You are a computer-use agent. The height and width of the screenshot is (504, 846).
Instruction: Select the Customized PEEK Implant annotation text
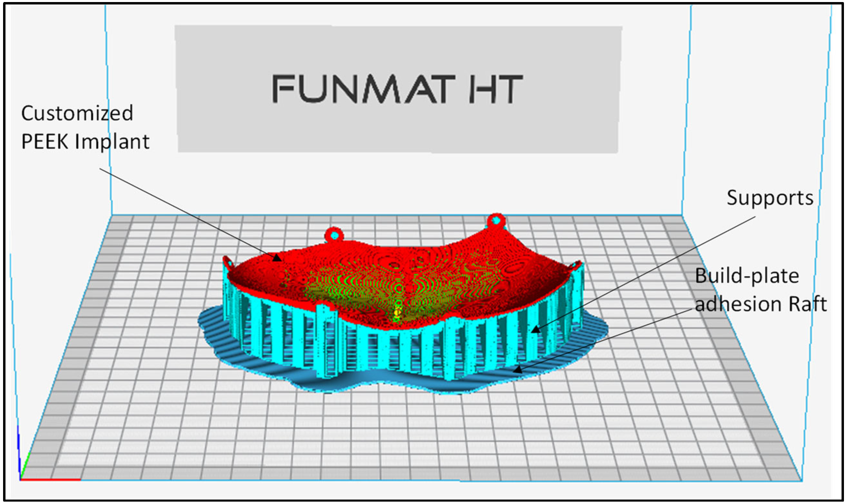tap(85, 127)
